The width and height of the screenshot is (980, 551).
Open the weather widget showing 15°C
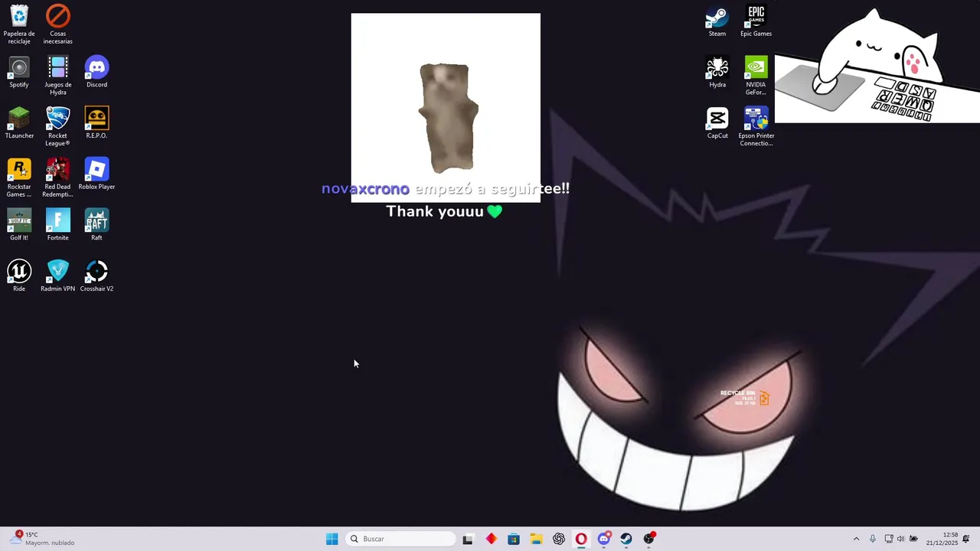[x=43, y=539]
